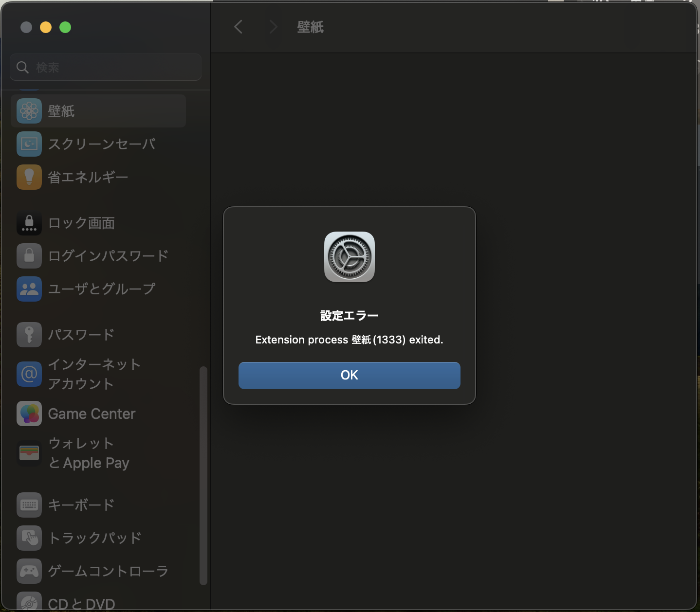Click the sidebar vertical scrollbar

203,475
